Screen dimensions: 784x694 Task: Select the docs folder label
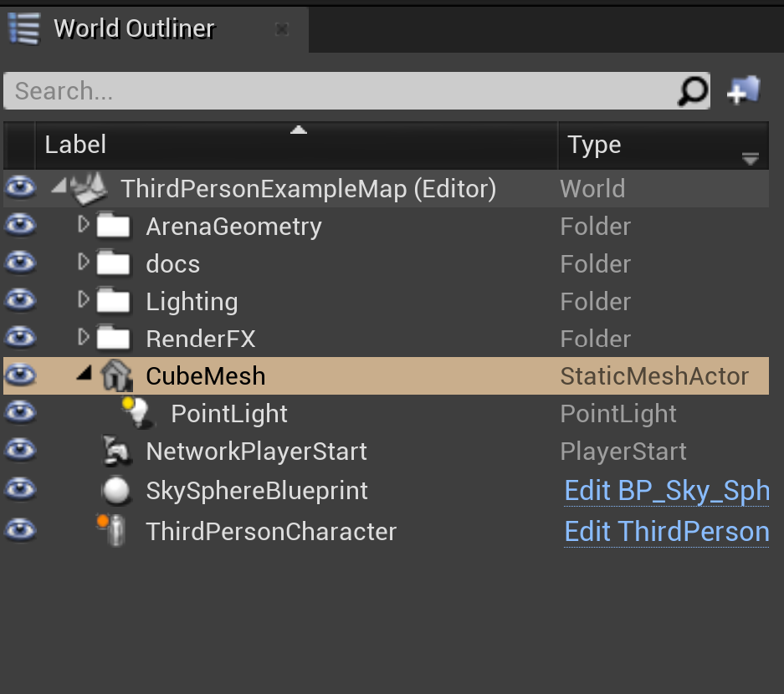173,264
